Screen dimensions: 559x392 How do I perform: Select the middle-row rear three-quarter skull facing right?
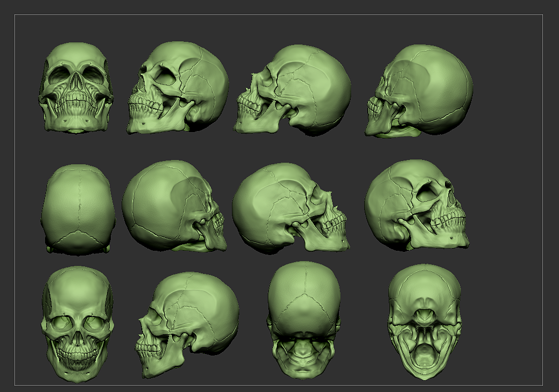tap(175, 206)
